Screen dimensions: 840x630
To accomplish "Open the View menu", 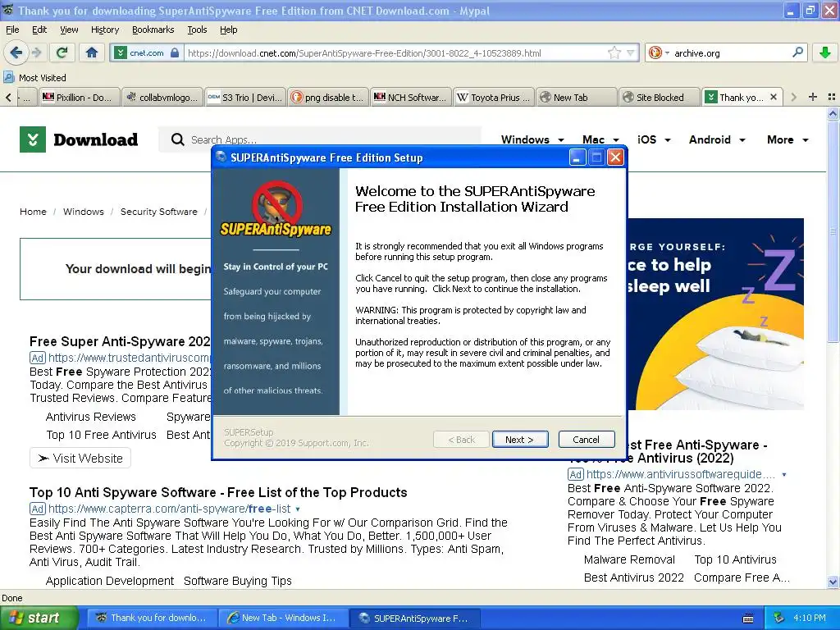I will point(69,30).
